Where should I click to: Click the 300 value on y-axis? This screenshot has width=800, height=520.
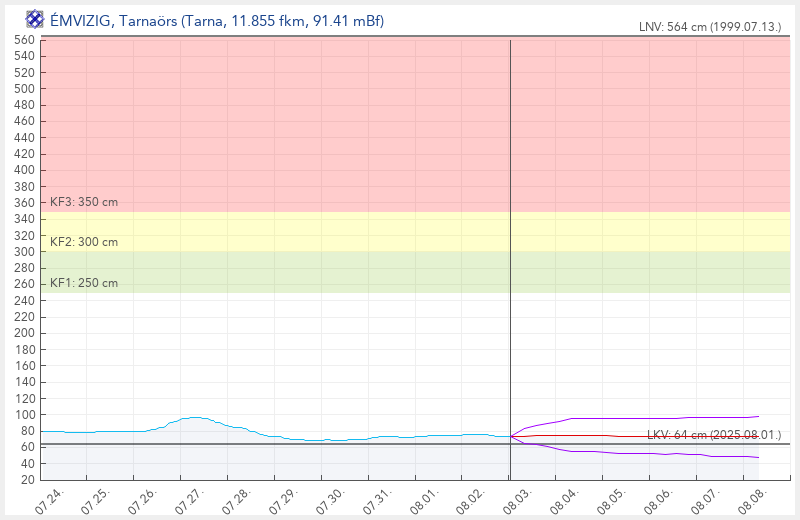(x=24, y=252)
